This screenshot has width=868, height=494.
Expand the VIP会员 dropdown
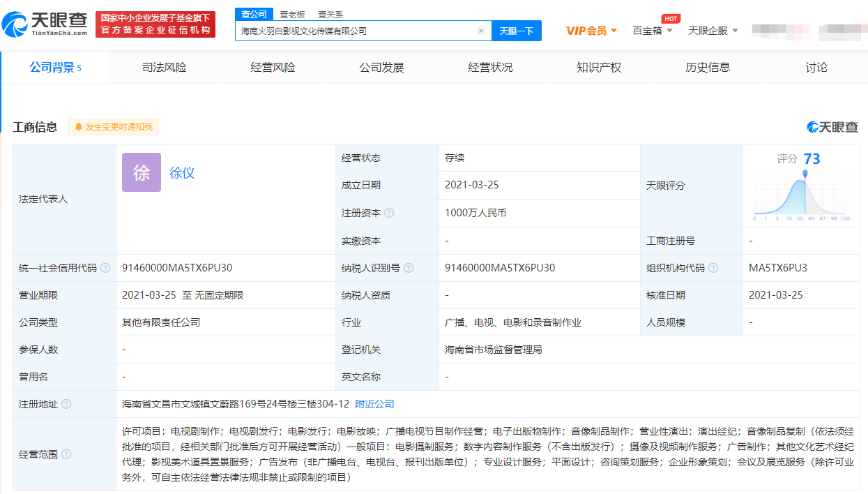[591, 31]
